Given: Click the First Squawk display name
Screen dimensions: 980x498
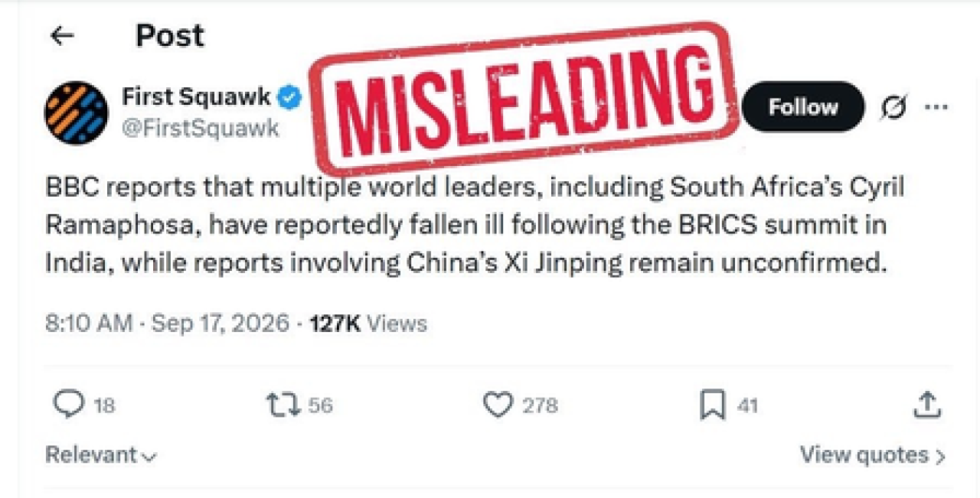Looking at the screenshot, I should pos(196,97).
